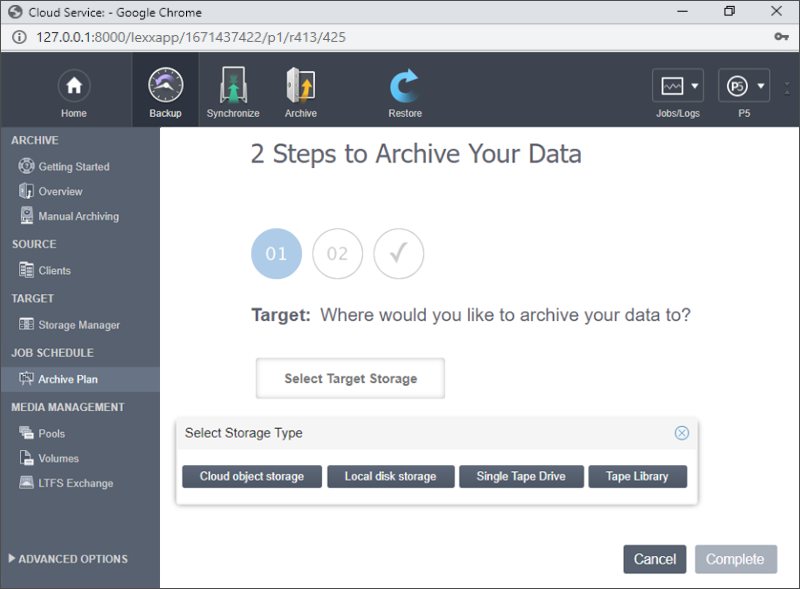Click the toolbar collapse arrows at right edge

pos(787,88)
